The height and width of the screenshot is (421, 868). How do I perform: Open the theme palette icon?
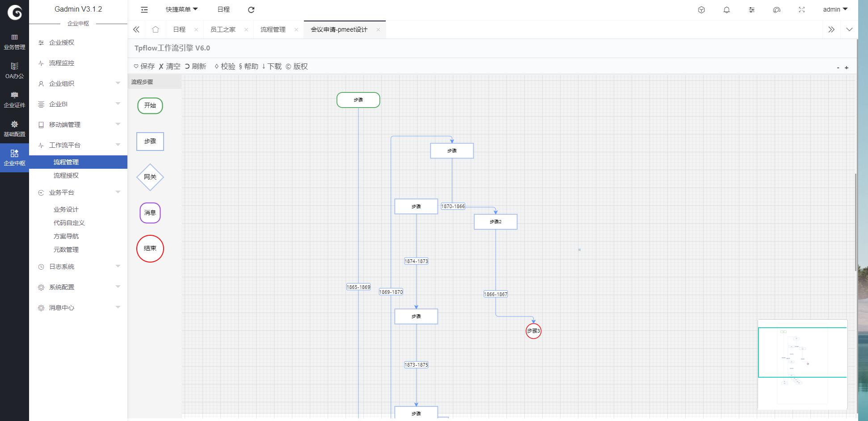pyautogui.click(x=776, y=10)
